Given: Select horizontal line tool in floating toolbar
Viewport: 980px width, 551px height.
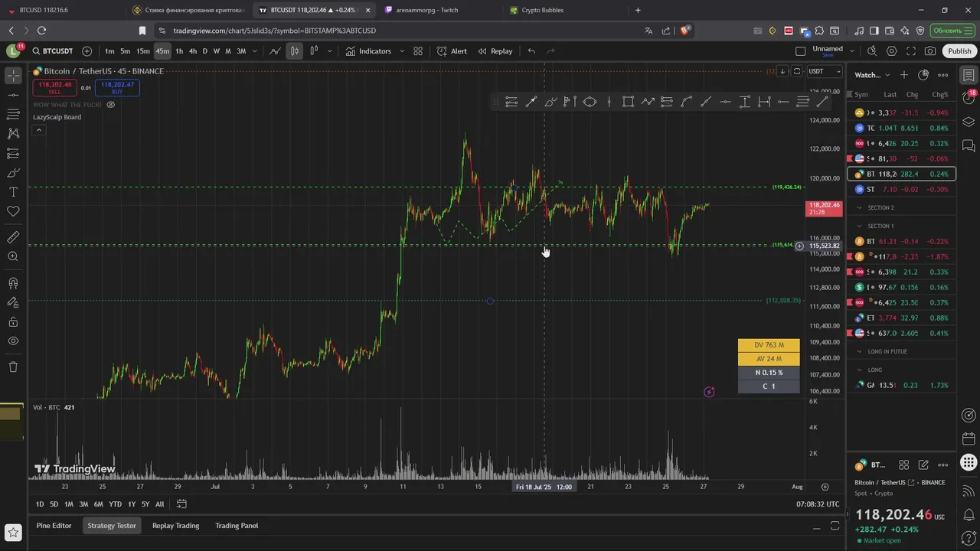Looking at the screenshot, I should [x=725, y=102].
